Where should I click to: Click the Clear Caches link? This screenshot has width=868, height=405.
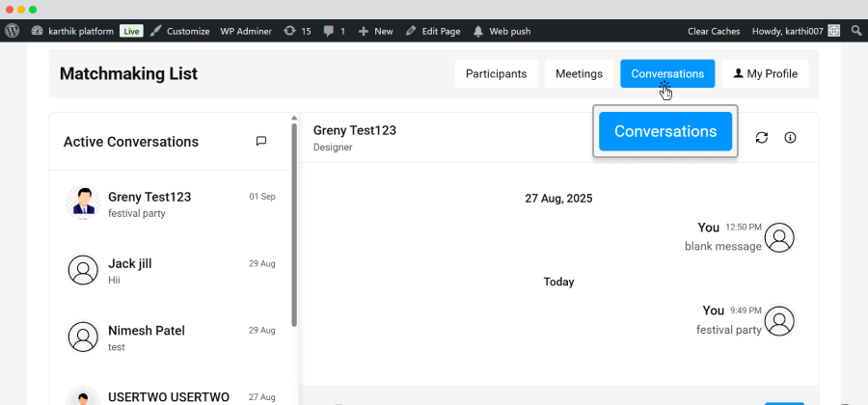pos(714,32)
